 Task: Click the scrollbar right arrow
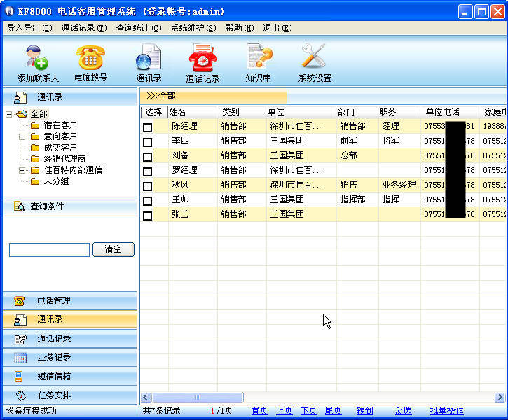pos(500,397)
